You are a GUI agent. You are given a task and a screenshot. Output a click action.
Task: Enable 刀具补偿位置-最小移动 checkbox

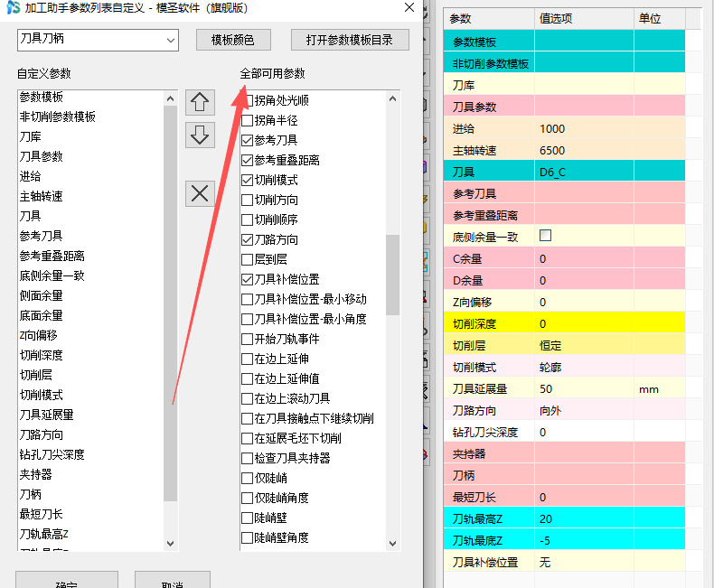click(x=248, y=300)
